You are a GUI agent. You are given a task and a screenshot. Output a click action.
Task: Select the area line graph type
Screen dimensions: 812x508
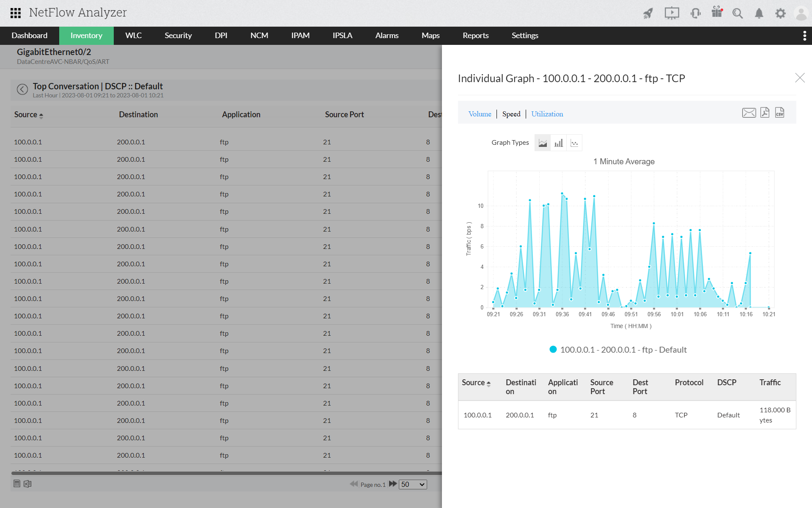pos(543,143)
